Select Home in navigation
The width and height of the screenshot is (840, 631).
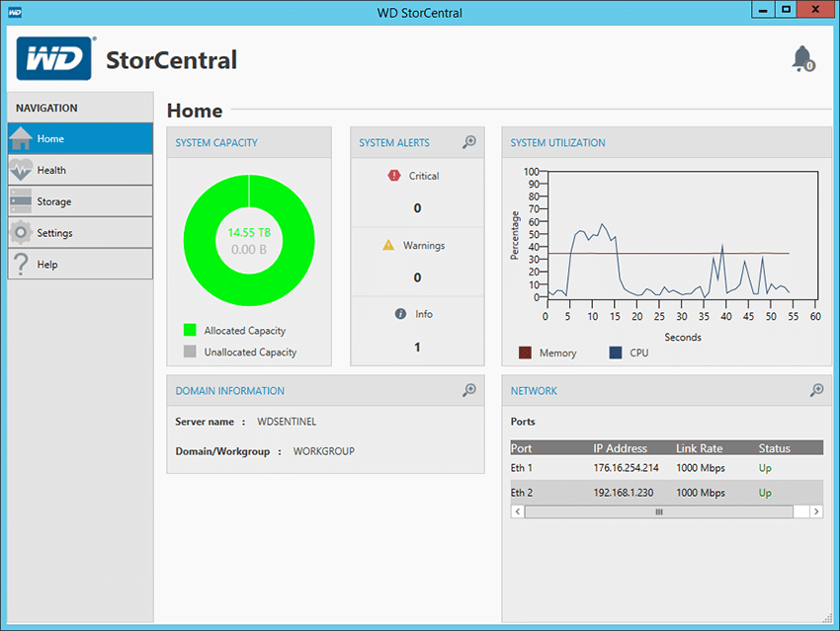pos(80,138)
